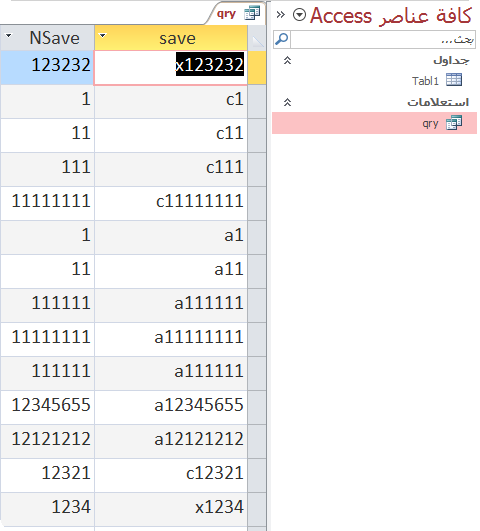This screenshot has height=531, width=480.
Task: Select qry query in navigation pane
Action: [x=374, y=123]
